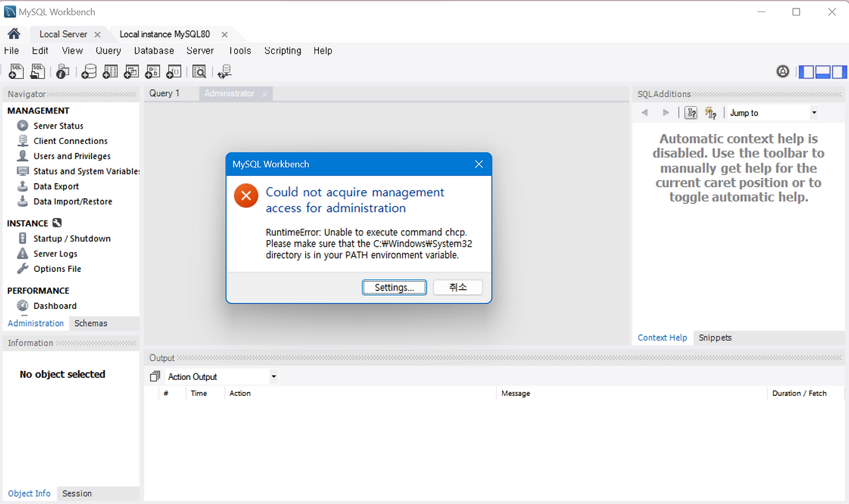Switch to Context Help tab
Screen dimensions: 849x504
click(662, 338)
